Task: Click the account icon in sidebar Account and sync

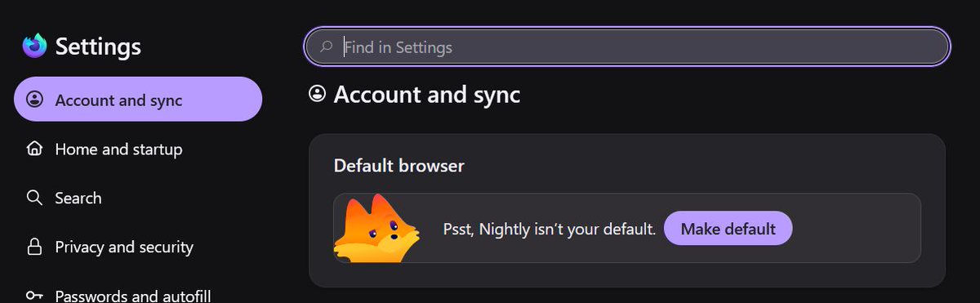Action: pyautogui.click(x=34, y=100)
